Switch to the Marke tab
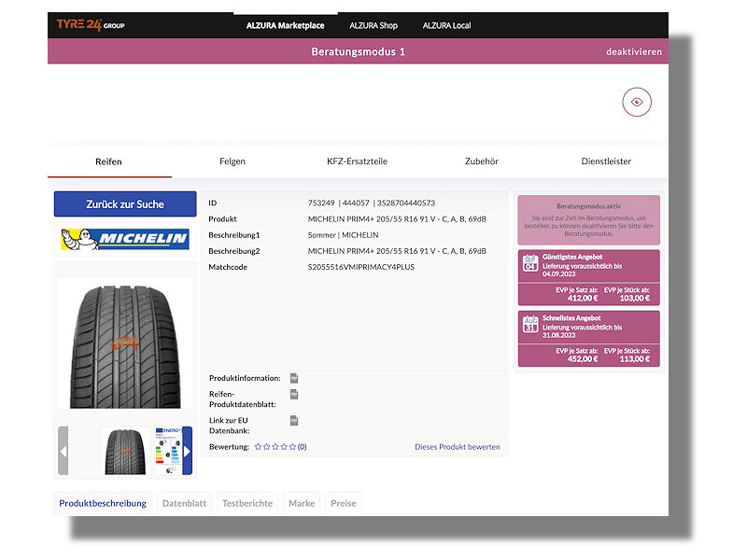This screenshot has width=747, height=560. (x=302, y=503)
